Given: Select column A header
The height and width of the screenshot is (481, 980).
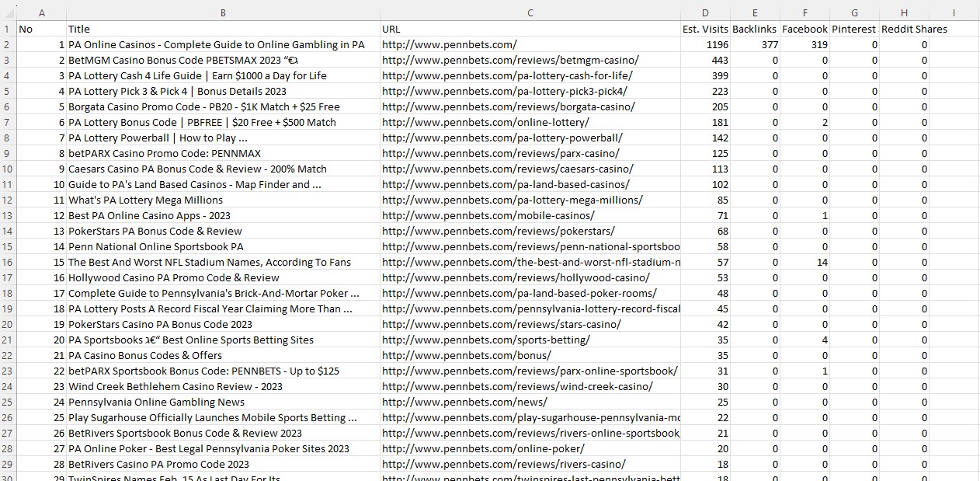Looking at the screenshot, I should tap(42, 13).
